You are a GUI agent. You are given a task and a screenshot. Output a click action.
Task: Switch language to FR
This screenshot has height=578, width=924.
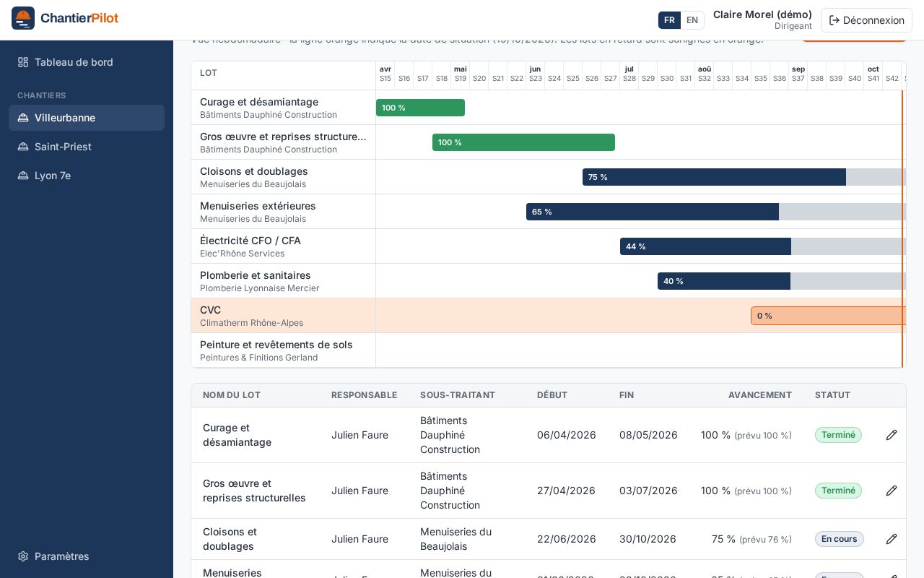[x=669, y=20]
